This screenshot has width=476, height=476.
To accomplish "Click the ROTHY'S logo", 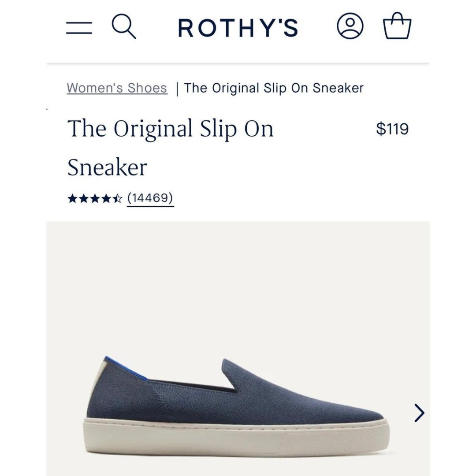I will [x=238, y=28].
